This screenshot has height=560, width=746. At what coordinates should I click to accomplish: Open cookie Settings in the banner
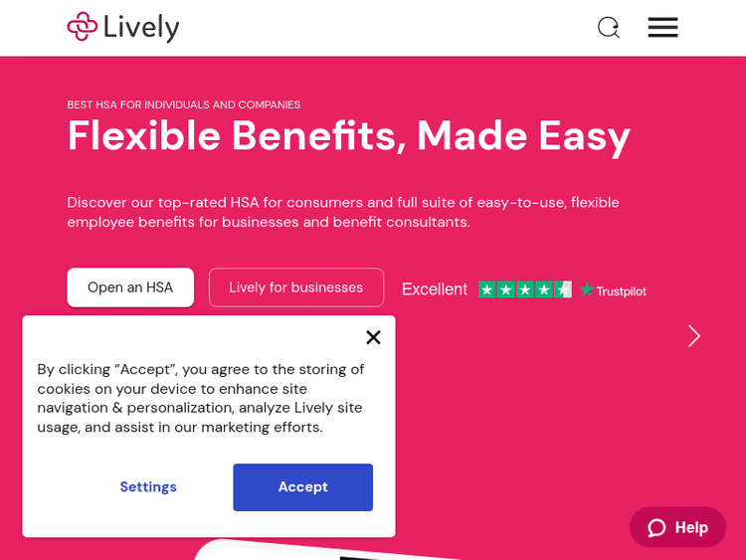148,487
